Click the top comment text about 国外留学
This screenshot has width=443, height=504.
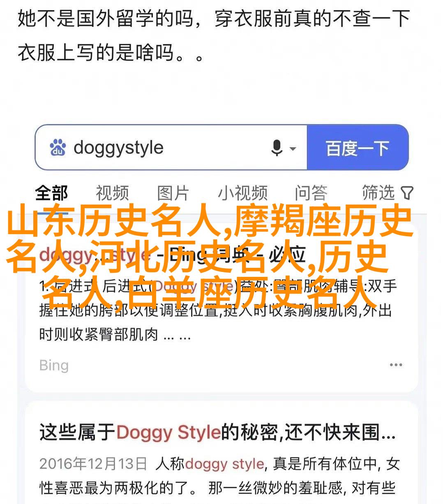pos(214,36)
